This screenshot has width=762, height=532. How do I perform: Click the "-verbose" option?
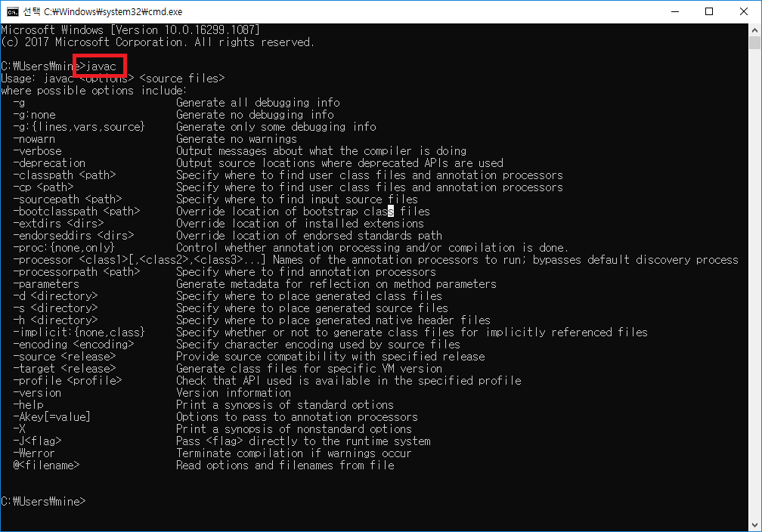[x=38, y=151]
